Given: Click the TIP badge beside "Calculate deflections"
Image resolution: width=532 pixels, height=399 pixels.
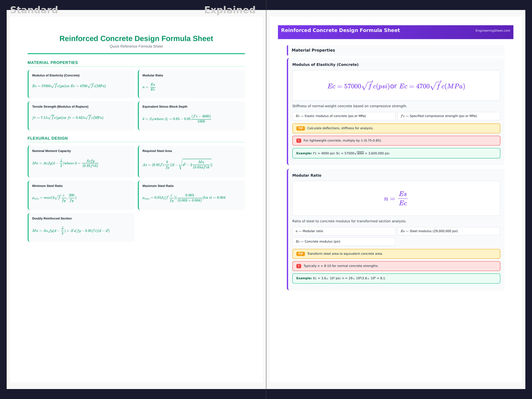Looking at the screenshot, I should (x=300, y=128).
